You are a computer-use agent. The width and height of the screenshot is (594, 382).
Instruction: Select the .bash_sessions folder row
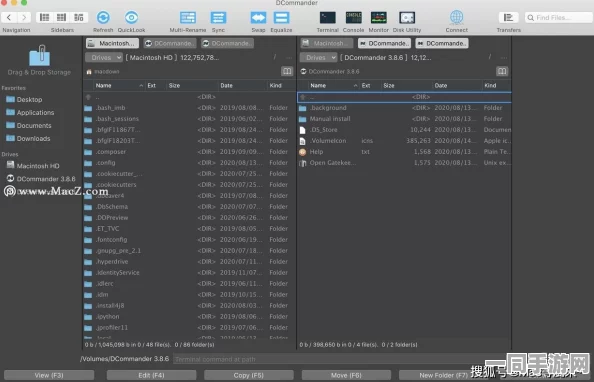tap(189, 119)
